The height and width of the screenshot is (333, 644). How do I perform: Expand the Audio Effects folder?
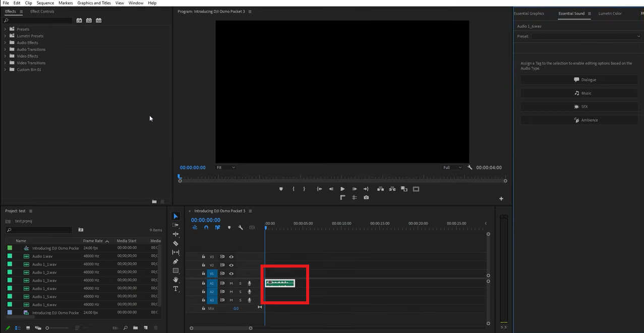pos(5,43)
